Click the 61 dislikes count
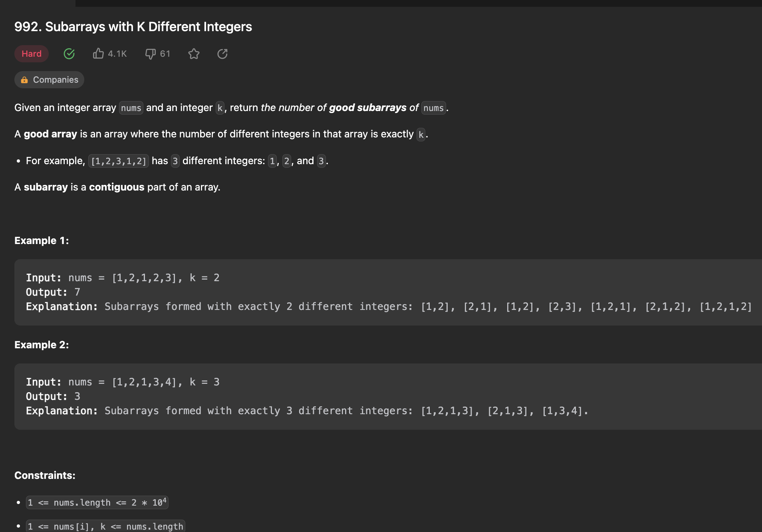762x532 pixels. point(165,54)
